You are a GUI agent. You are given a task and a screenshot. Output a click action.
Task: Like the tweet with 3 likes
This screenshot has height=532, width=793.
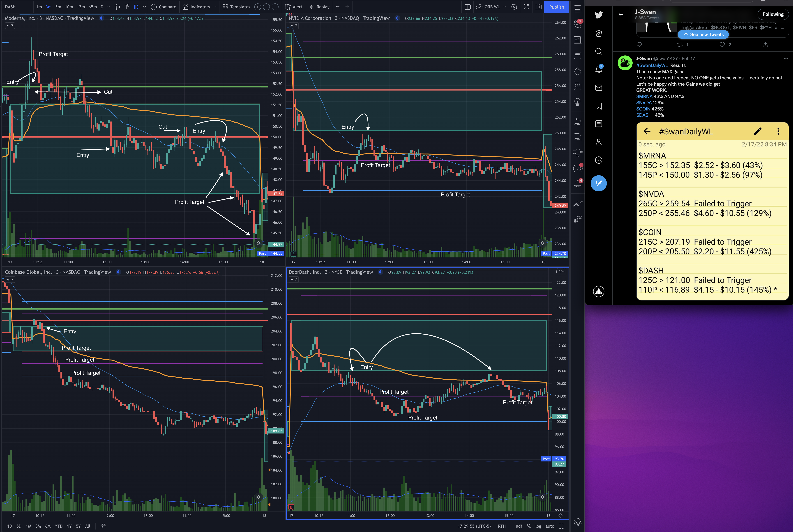coord(722,45)
